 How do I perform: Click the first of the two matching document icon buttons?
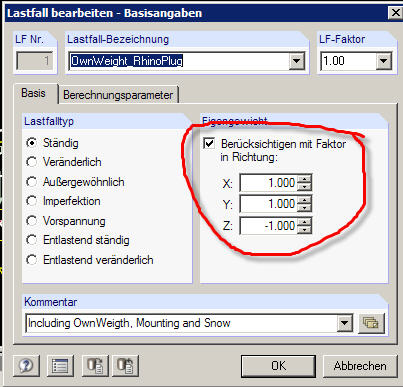coord(95,366)
